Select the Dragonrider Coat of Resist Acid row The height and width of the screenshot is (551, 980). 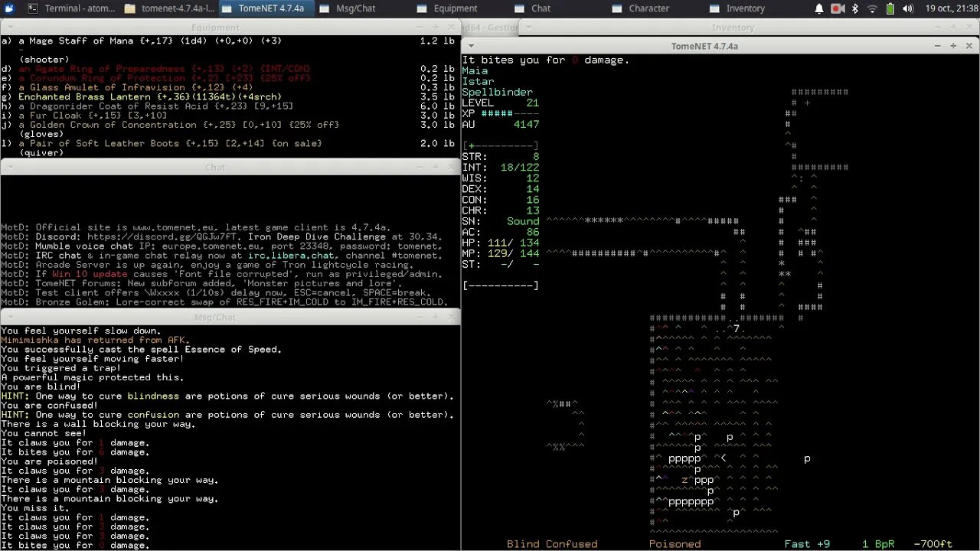(228, 106)
